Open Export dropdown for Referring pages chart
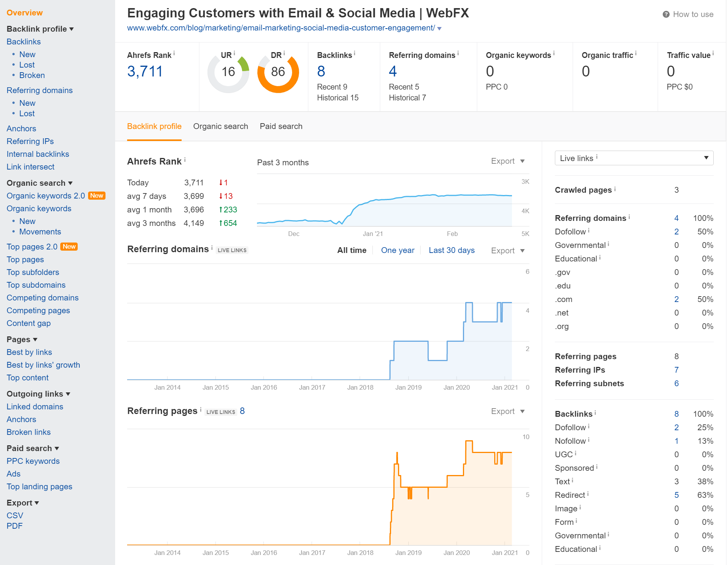This screenshot has height=565, width=728. tap(508, 411)
